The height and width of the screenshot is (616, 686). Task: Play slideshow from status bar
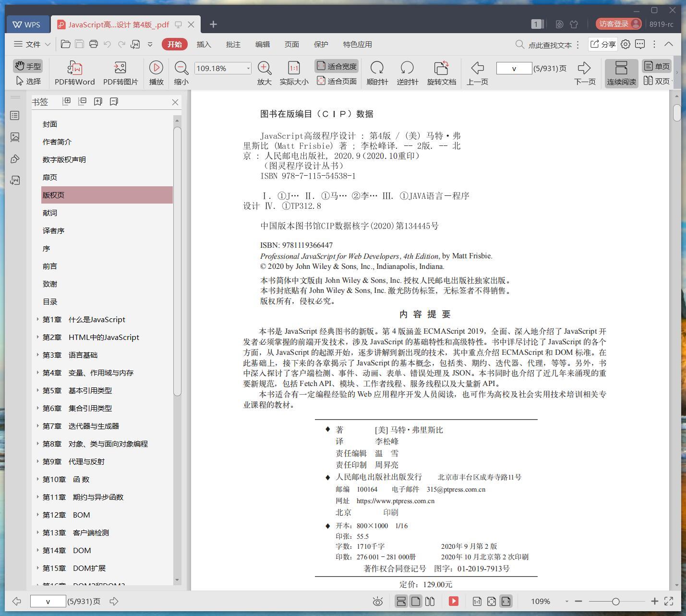(x=453, y=601)
